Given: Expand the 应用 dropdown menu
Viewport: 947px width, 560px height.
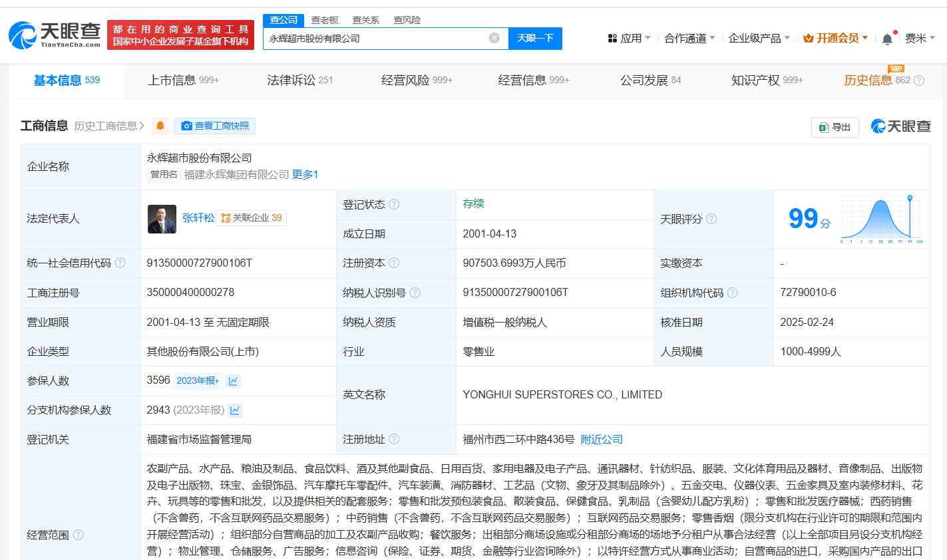Looking at the screenshot, I should coord(630,39).
